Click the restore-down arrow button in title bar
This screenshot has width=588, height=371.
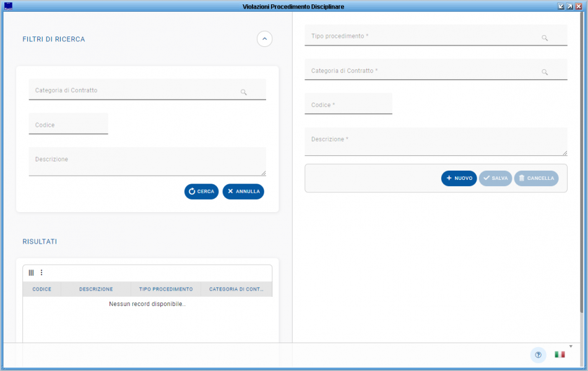click(x=561, y=6)
